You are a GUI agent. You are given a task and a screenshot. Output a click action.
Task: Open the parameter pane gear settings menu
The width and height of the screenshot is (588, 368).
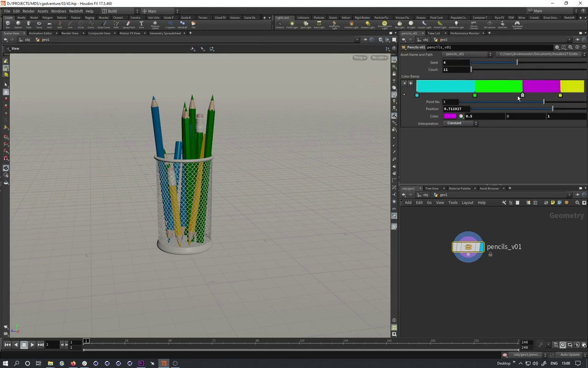pos(557,47)
